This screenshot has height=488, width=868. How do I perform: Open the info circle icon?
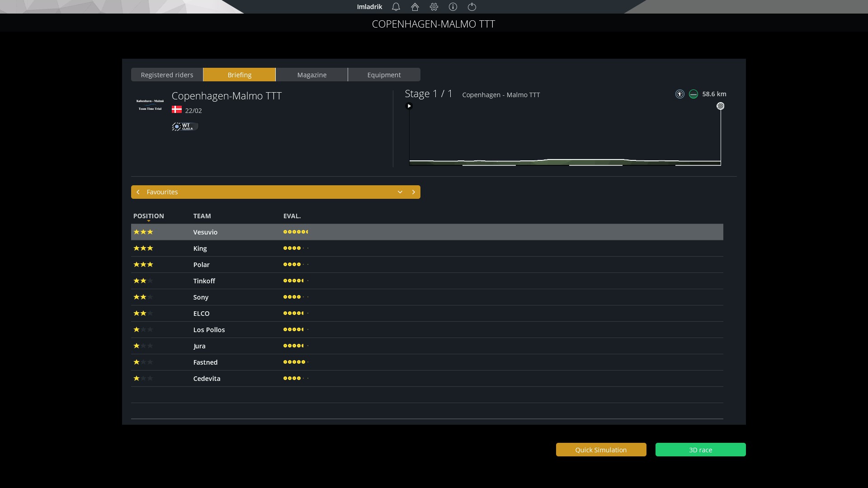pyautogui.click(x=453, y=7)
